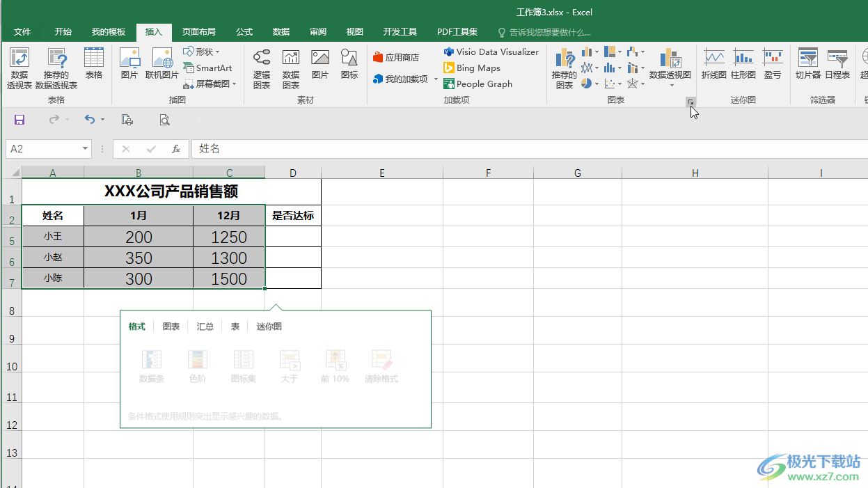
Task: Insert a Slicer (切片器)
Action: click(x=808, y=63)
